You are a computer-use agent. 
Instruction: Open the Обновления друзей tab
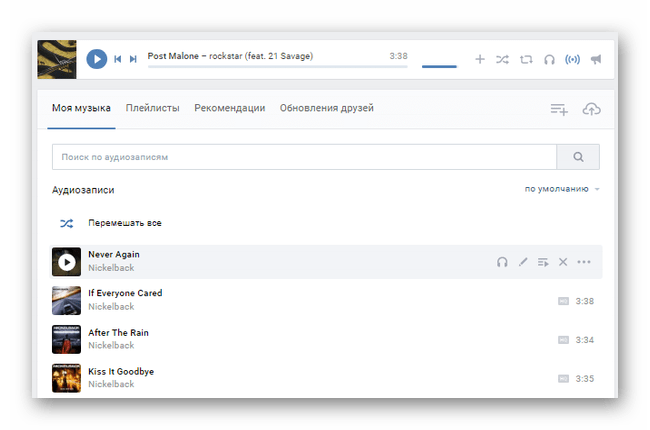click(x=327, y=108)
